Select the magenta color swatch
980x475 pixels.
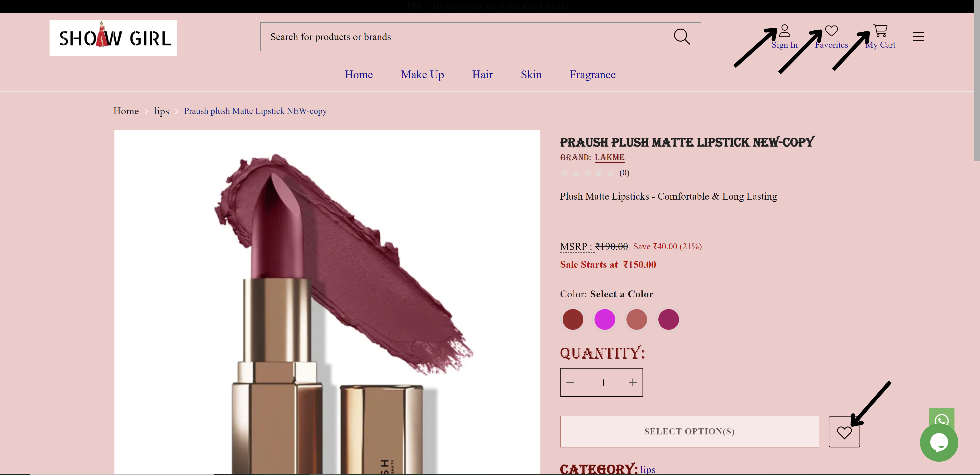tap(604, 319)
